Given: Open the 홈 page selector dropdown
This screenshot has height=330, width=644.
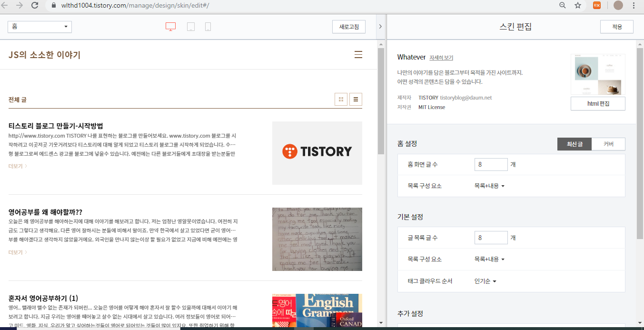Looking at the screenshot, I should pos(40,27).
